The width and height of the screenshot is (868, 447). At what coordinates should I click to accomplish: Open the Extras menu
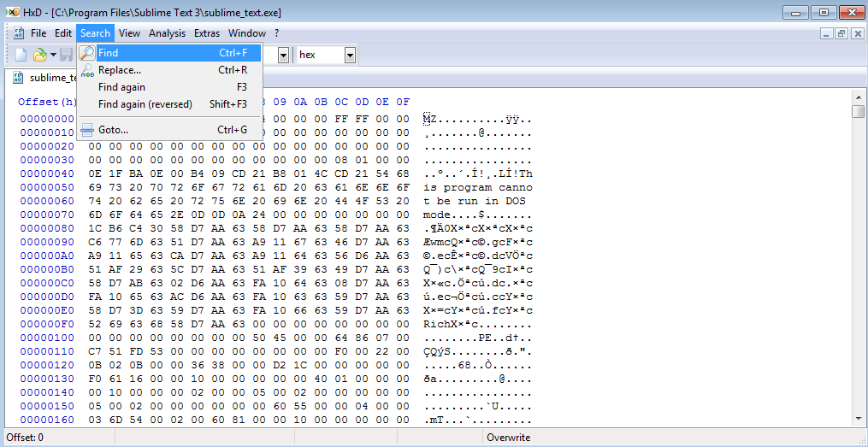coord(207,33)
